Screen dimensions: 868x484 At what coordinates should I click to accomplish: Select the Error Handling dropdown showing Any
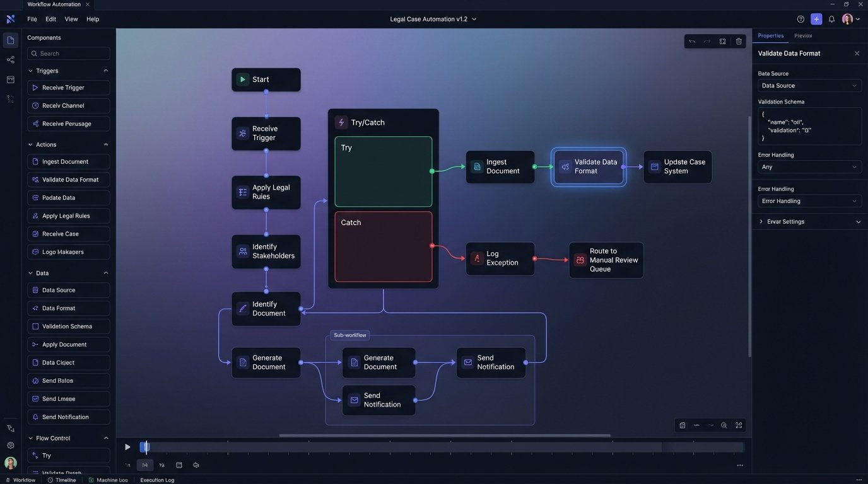(x=809, y=166)
